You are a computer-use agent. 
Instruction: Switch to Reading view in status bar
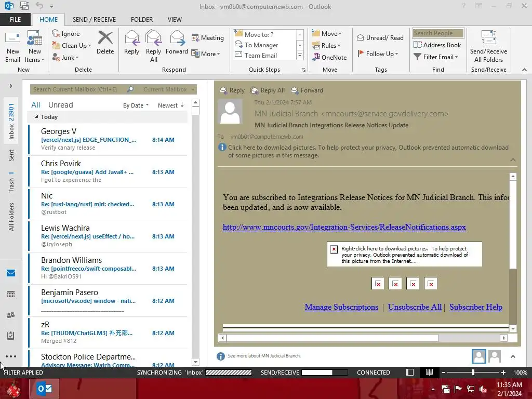pos(429,372)
